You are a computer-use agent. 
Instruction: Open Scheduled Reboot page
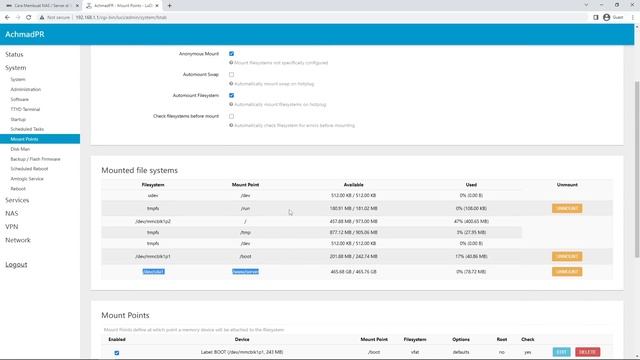[x=29, y=169]
